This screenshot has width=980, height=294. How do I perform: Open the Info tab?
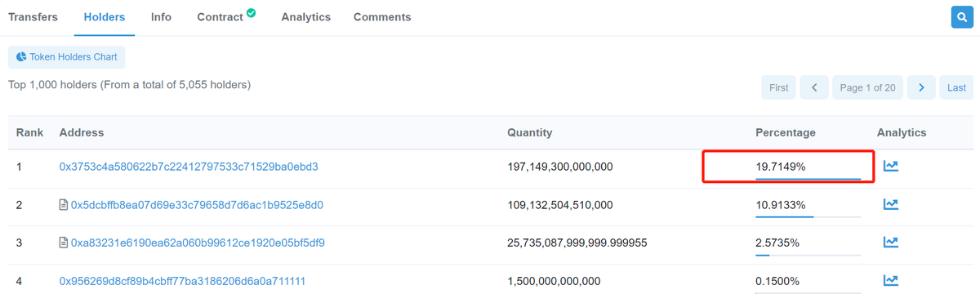[161, 17]
